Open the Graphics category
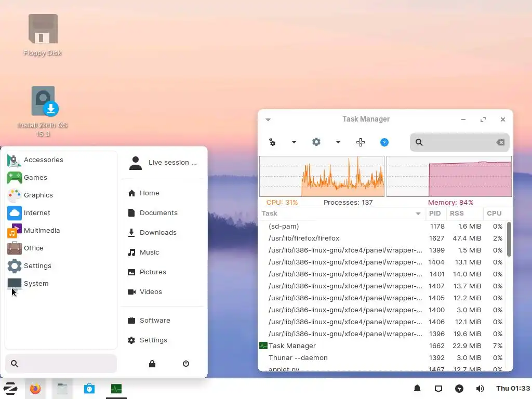The height and width of the screenshot is (399, 532). (x=61, y=195)
